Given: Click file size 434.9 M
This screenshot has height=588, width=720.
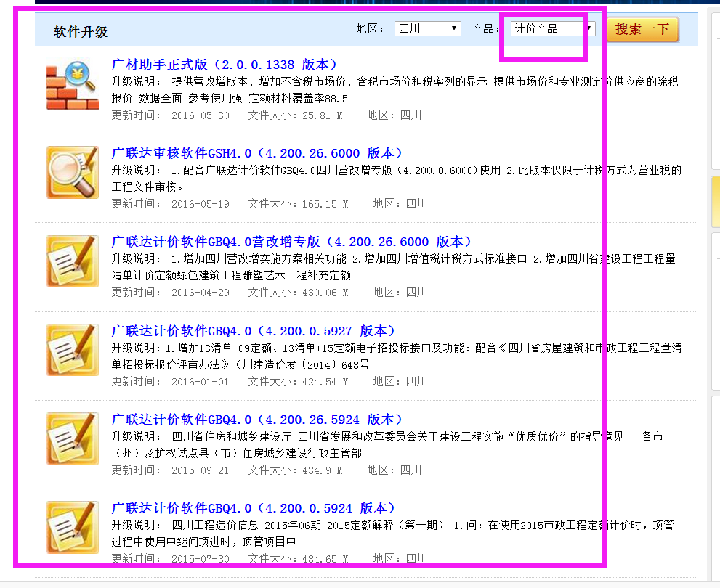Looking at the screenshot, I should pyautogui.click(x=322, y=470).
